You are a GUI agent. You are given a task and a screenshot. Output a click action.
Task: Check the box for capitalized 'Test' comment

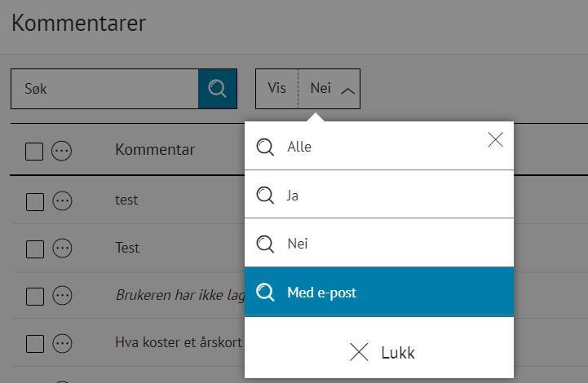coord(34,249)
